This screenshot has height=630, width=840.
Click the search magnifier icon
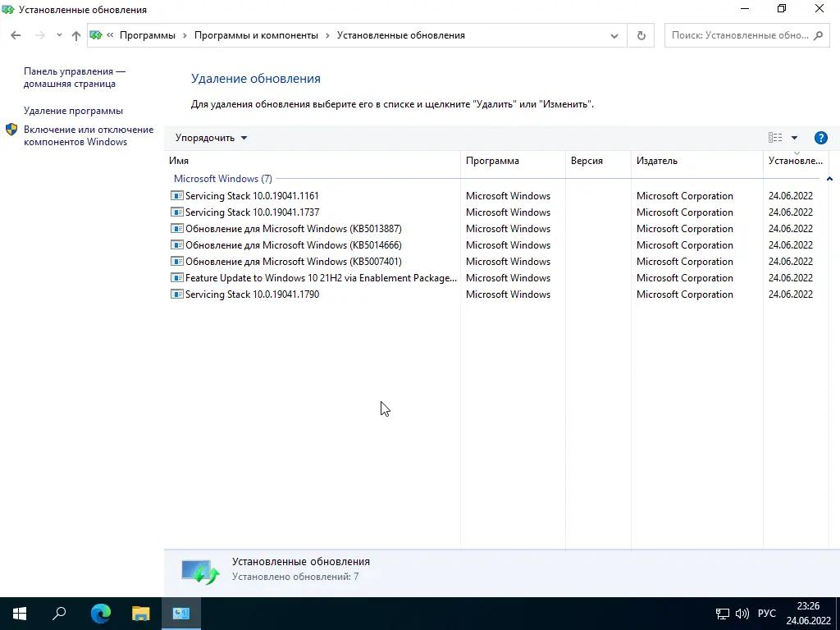tap(818, 35)
